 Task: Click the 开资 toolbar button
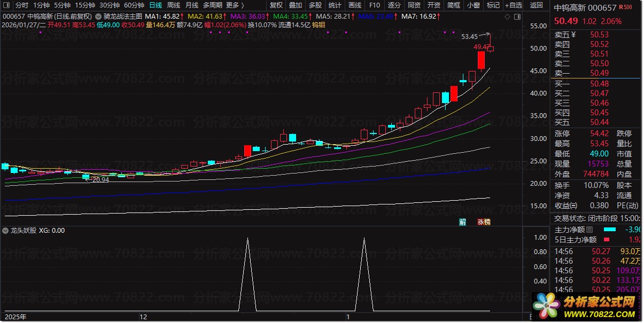point(434,5)
